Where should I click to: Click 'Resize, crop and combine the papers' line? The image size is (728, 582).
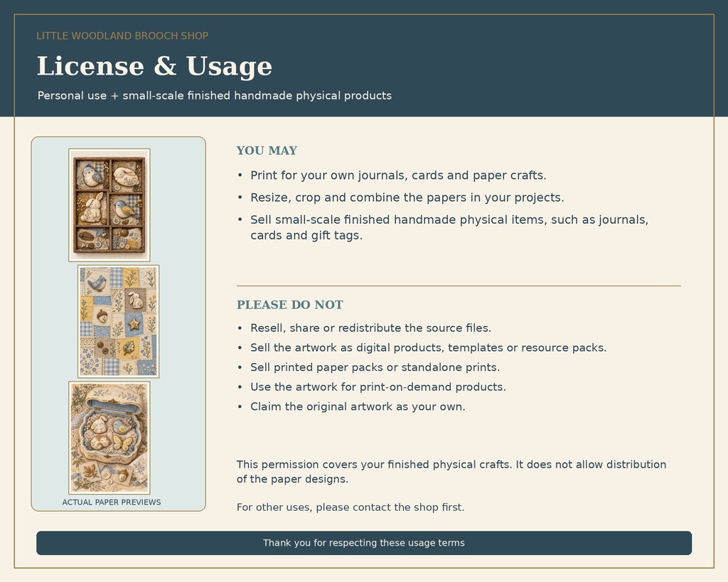(x=407, y=198)
